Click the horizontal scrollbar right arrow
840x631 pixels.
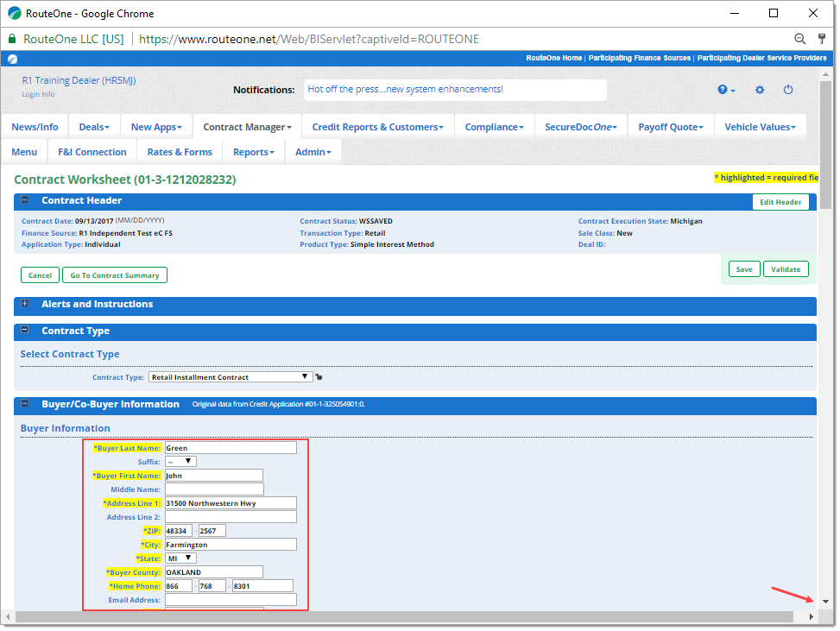point(811,617)
